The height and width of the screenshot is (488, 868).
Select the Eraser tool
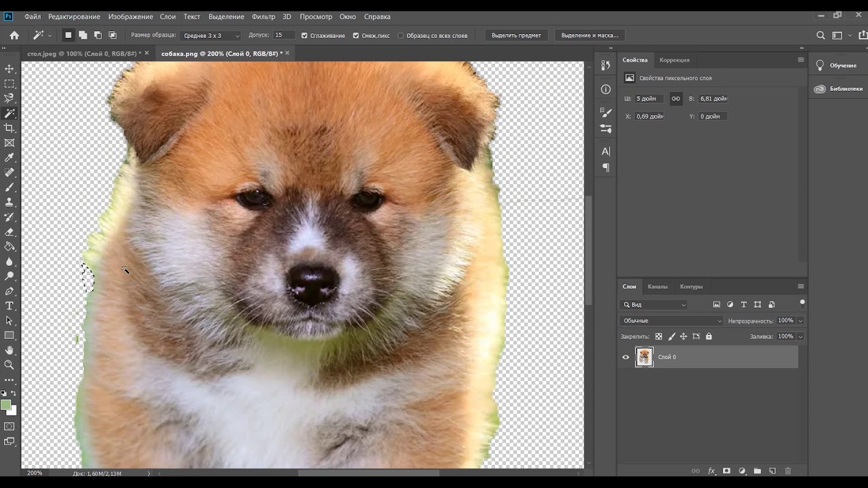[x=9, y=232]
